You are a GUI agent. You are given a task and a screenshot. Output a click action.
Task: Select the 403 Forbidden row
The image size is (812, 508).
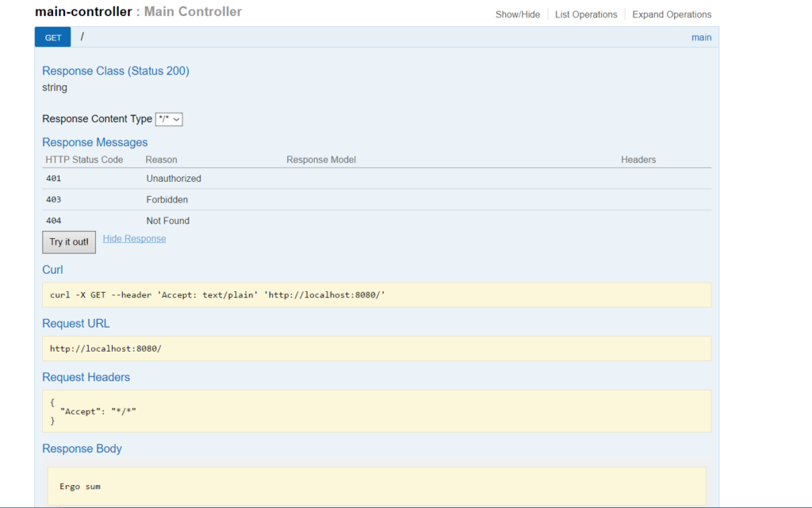167,200
